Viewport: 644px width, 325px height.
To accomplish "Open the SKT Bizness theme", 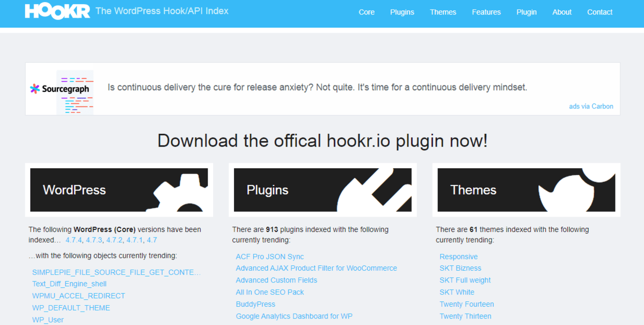I will point(460,268).
